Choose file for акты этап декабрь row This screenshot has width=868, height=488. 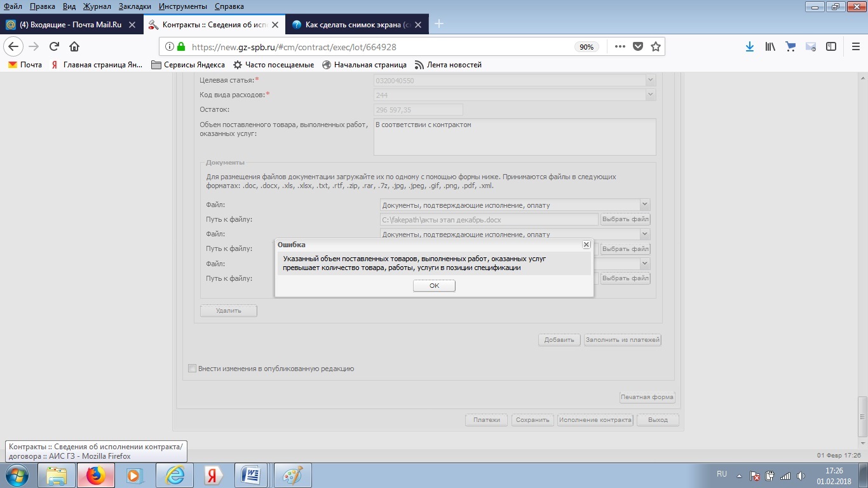pyautogui.click(x=625, y=219)
